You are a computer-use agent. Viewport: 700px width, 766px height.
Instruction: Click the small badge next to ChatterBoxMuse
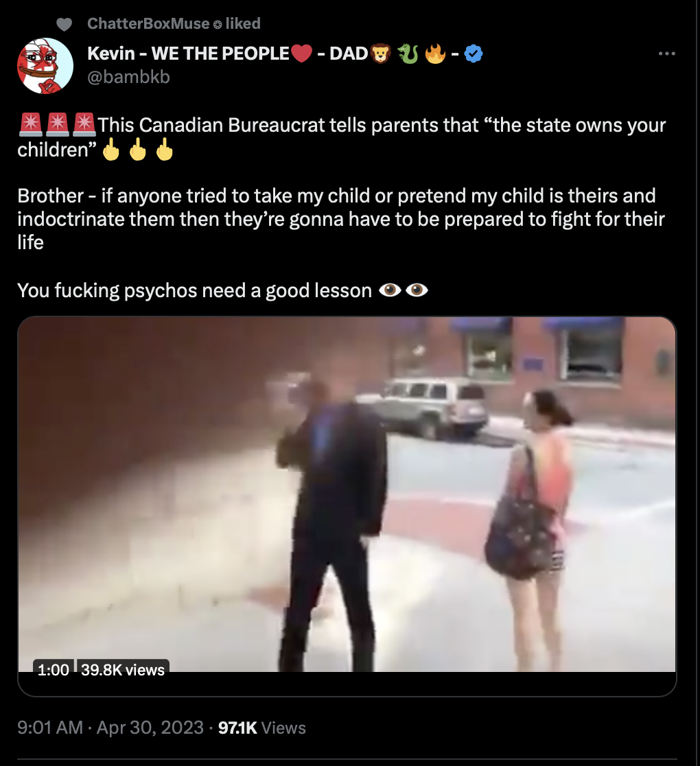tap(218, 24)
